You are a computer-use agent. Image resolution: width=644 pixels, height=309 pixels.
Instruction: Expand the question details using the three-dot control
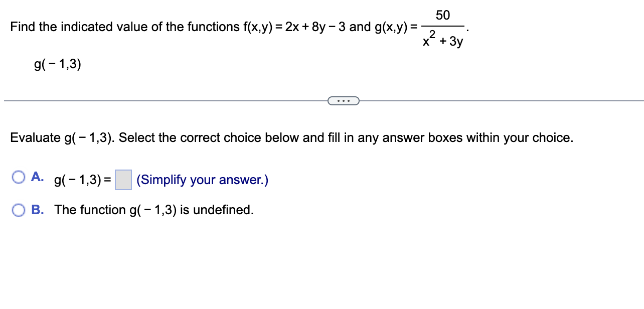tap(344, 100)
